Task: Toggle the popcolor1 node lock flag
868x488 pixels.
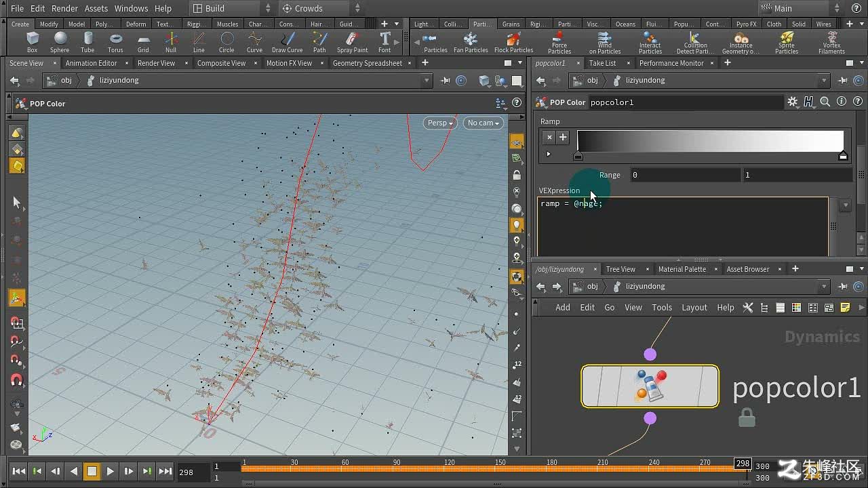Action: [x=747, y=418]
